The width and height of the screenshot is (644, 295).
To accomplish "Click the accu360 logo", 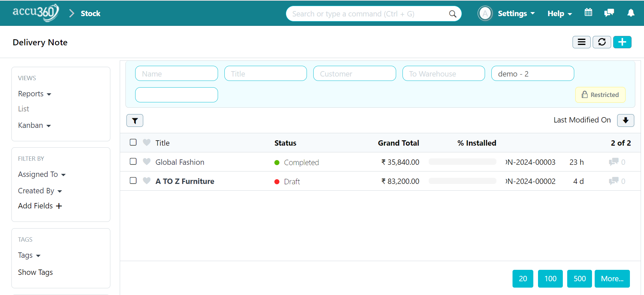I will tap(36, 13).
